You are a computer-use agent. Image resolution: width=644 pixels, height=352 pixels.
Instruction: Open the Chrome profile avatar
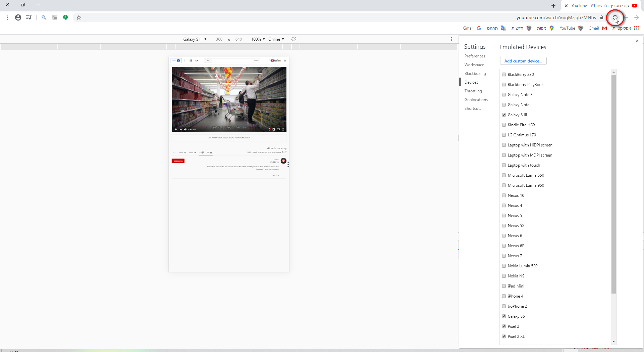(18, 17)
